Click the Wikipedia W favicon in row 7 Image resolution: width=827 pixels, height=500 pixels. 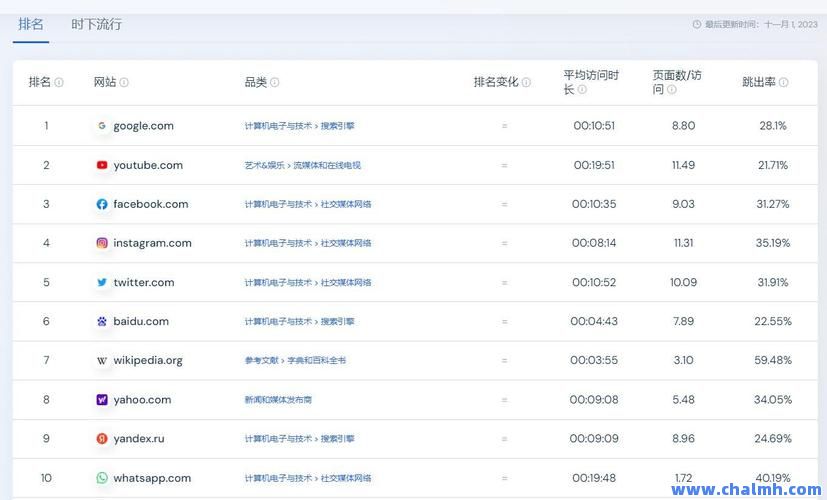point(102,361)
